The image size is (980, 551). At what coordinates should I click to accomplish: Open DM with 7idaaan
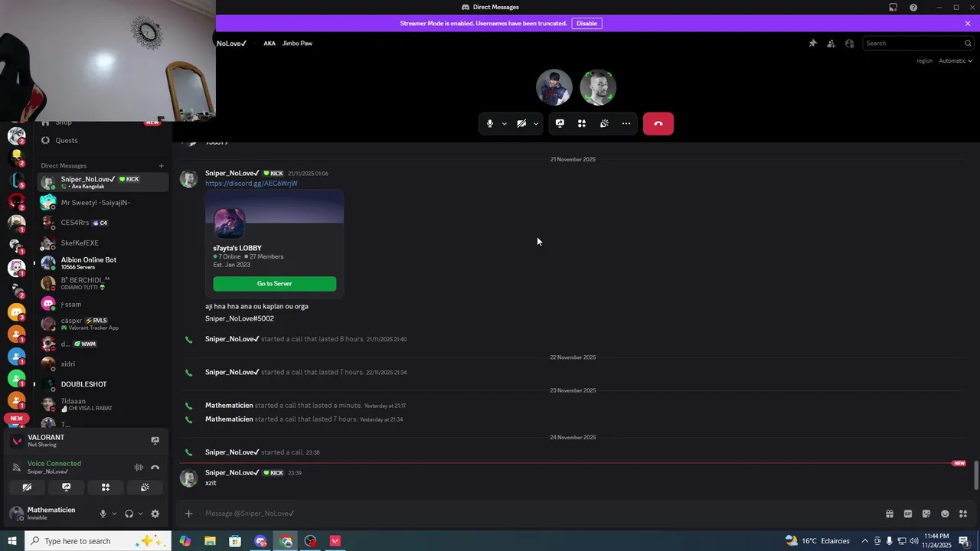point(103,404)
